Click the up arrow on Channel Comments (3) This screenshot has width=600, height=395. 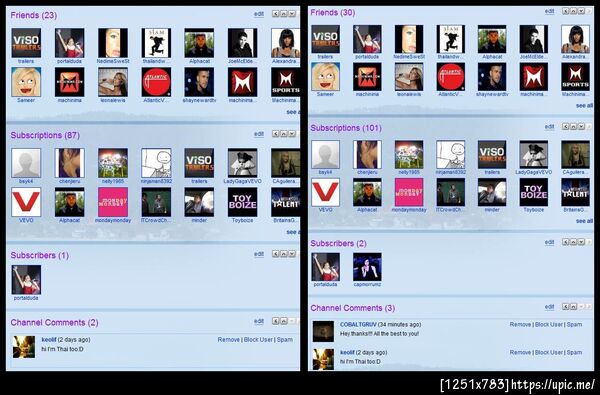[573, 307]
